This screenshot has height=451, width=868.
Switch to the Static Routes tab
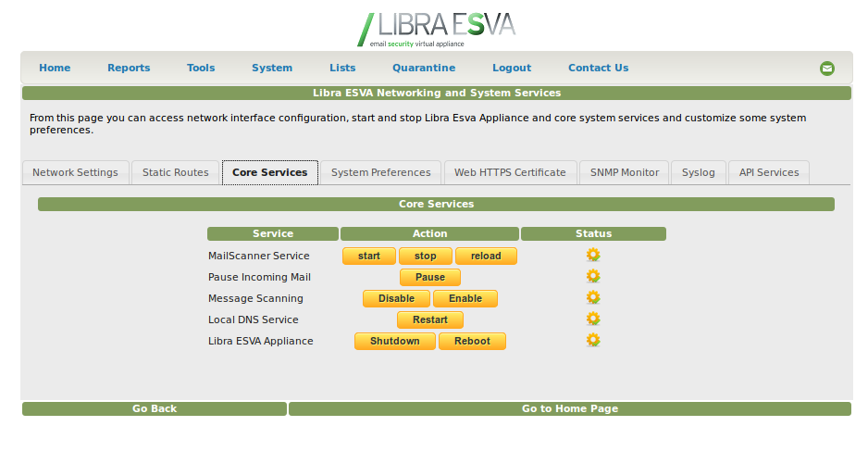(x=176, y=172)
